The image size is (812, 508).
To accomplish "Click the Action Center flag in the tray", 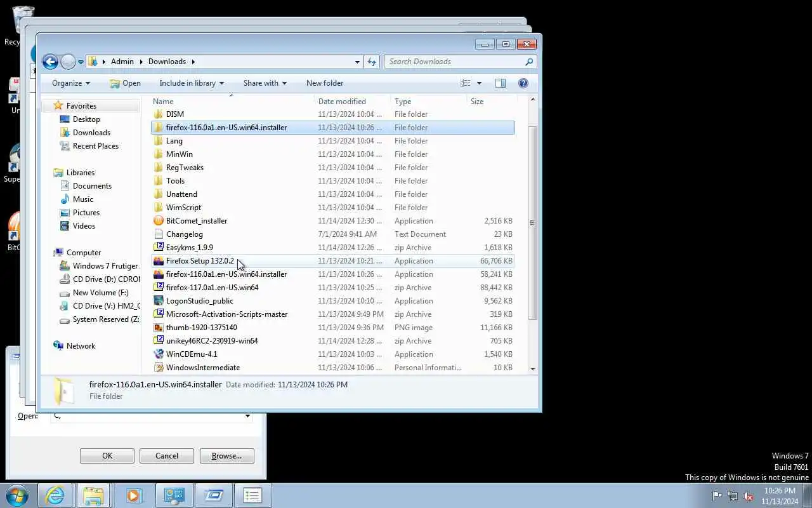I will (x=717, y=496).
